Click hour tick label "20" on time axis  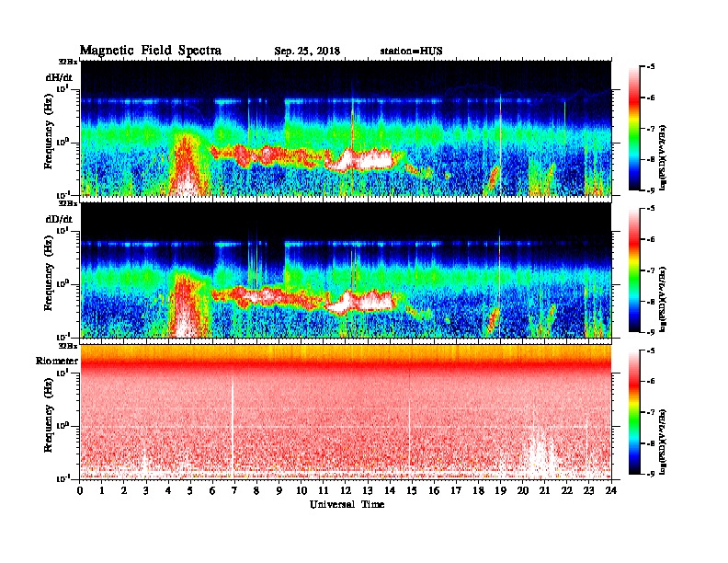pyautogui.click(x=523, y=490)
